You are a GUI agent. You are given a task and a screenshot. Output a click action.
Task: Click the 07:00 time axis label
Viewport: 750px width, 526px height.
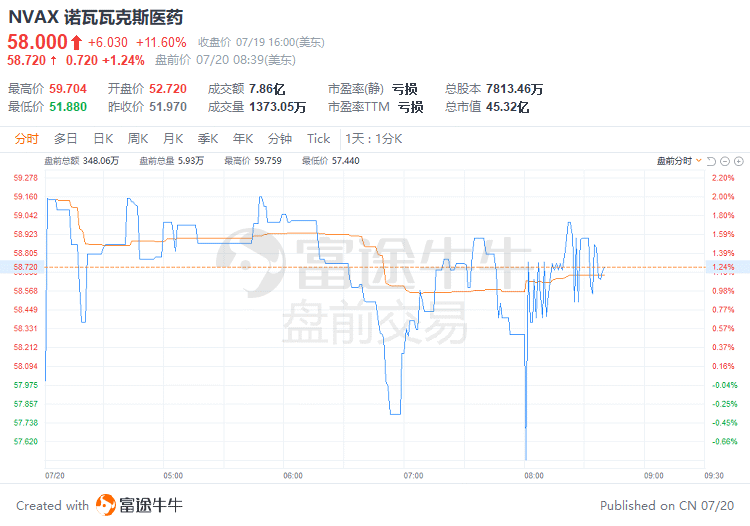click(x=413, y=475)
